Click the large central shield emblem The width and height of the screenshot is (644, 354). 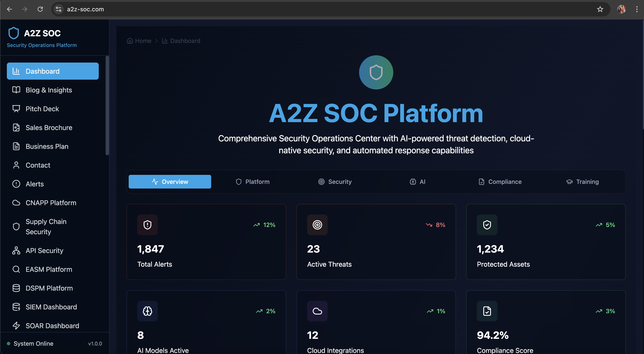click(x=376, y=72)
